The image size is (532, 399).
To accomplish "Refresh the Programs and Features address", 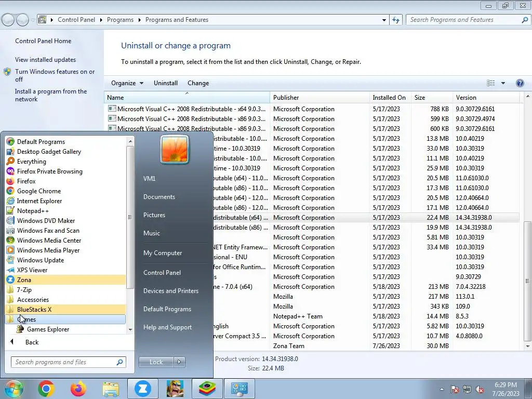I will (x=395, y=20).
